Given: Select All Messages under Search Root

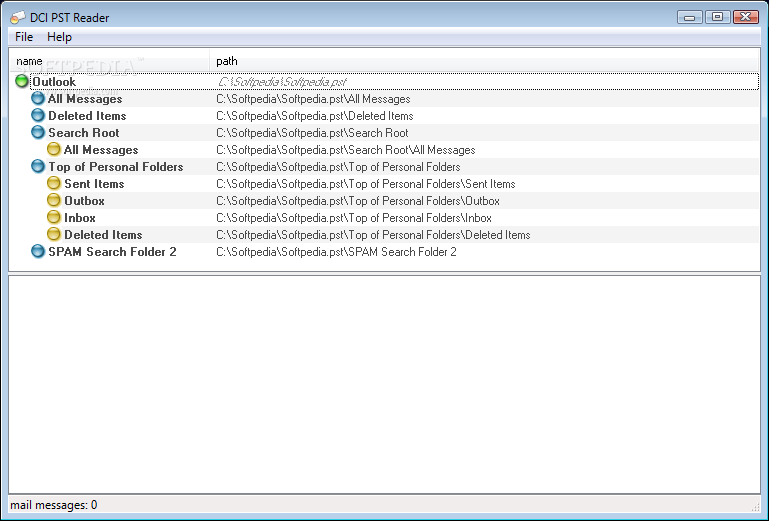Looking at the screenshot, I should (101, 150).
